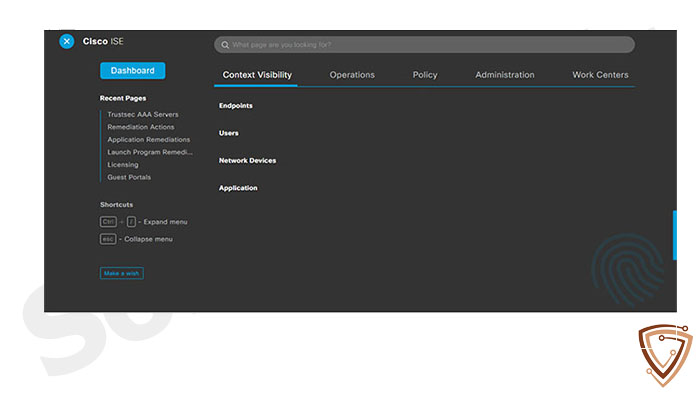Open recent page Application Remediations
Image resolution: width=700 pixels, height=394 pixels.
click(149, 140)
